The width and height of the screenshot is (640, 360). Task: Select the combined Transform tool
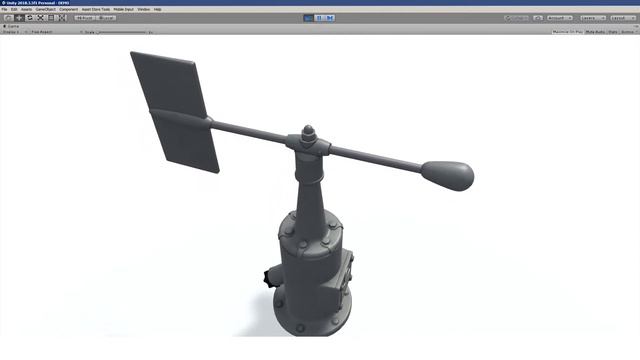point(62,18)
